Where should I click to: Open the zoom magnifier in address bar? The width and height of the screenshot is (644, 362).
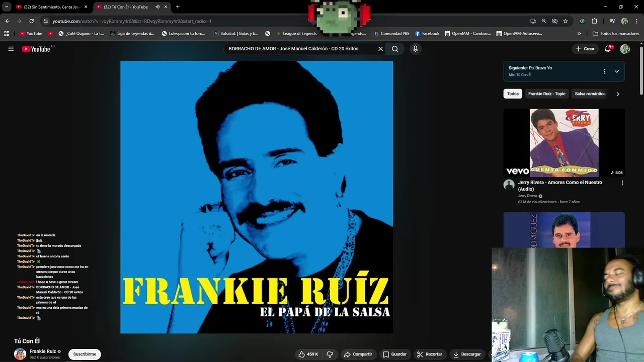coord(544,21)
